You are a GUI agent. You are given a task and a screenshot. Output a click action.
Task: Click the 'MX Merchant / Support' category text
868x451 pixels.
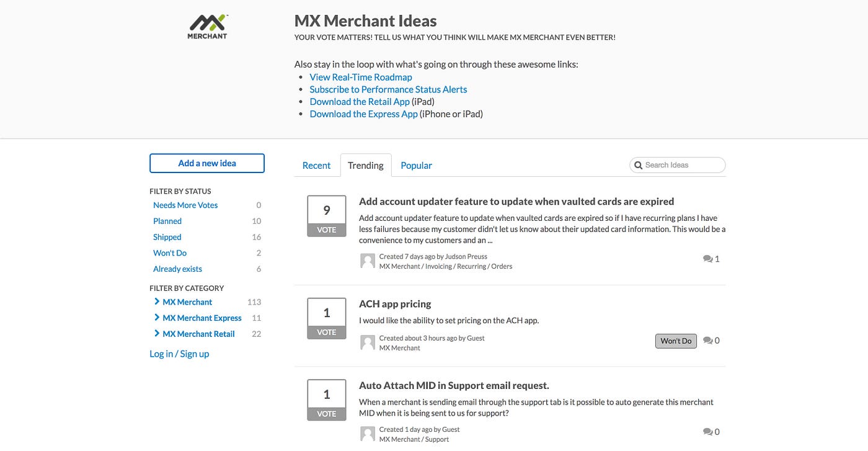pos(414,439)
